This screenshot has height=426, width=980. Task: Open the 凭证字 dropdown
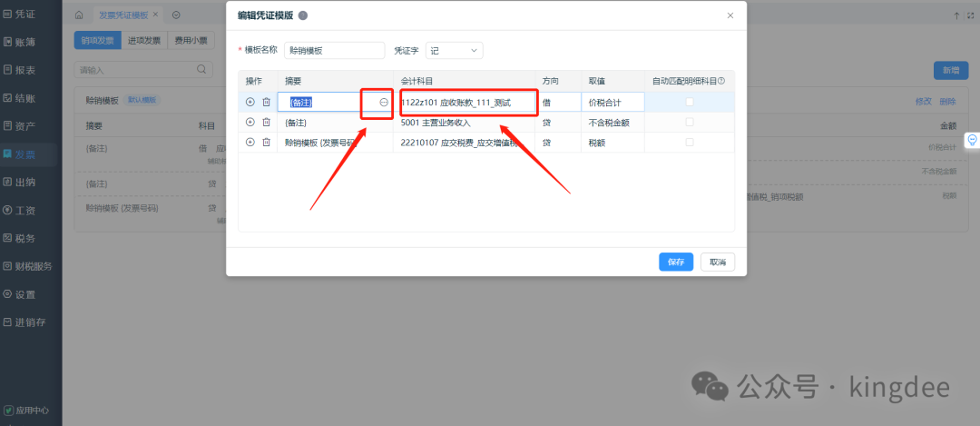(454, 51)
